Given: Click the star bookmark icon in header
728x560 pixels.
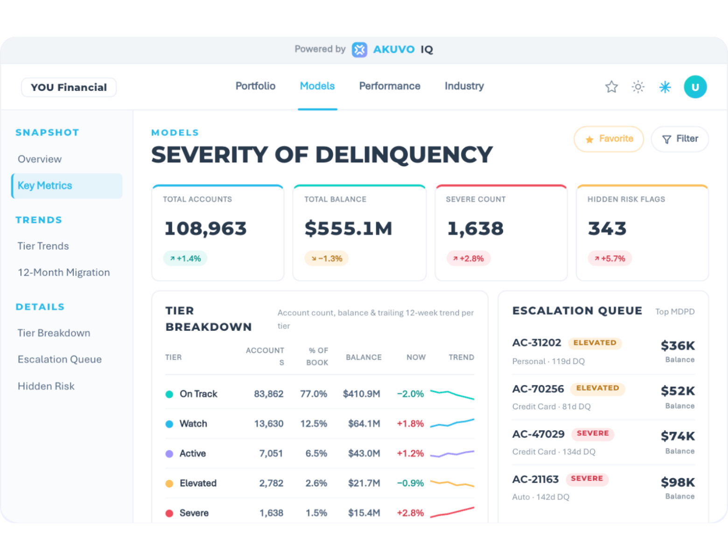Looking at the screenshot, I should point(611,87).
